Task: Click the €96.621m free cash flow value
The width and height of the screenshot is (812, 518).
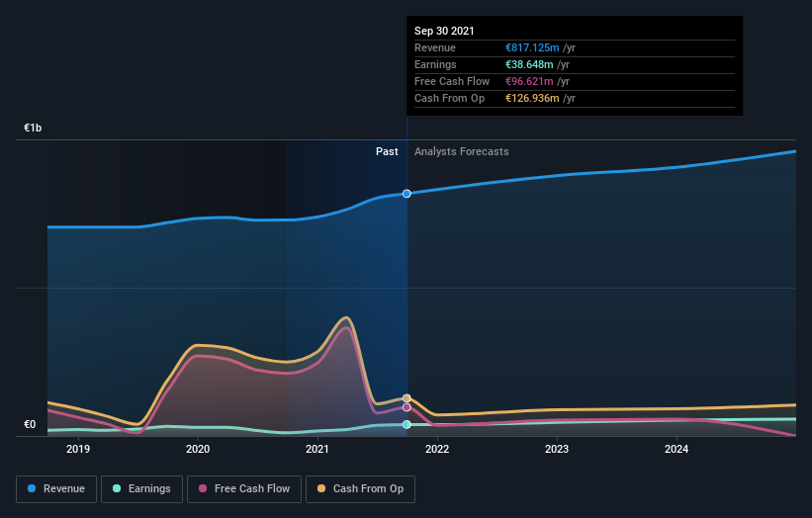Action: [529, 81]
